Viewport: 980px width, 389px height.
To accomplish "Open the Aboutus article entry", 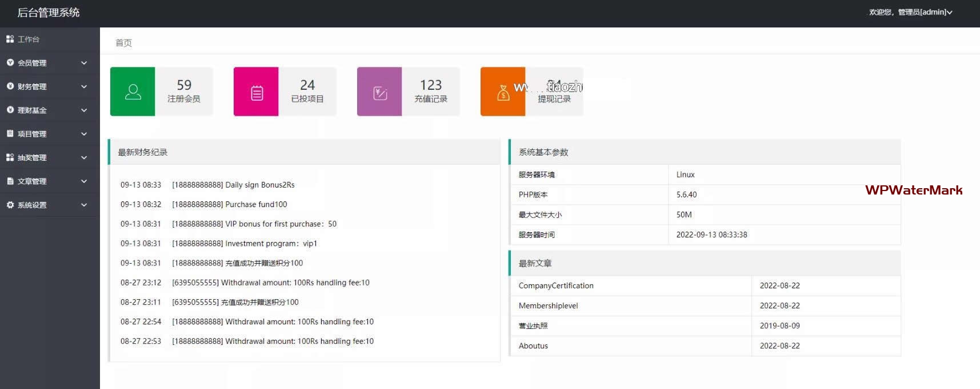I will point(533,346).
